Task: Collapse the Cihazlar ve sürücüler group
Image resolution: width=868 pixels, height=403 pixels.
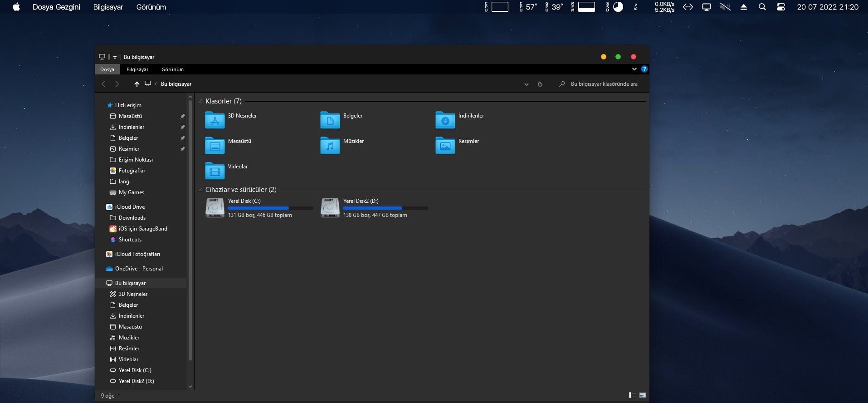Action: [200, 190]
